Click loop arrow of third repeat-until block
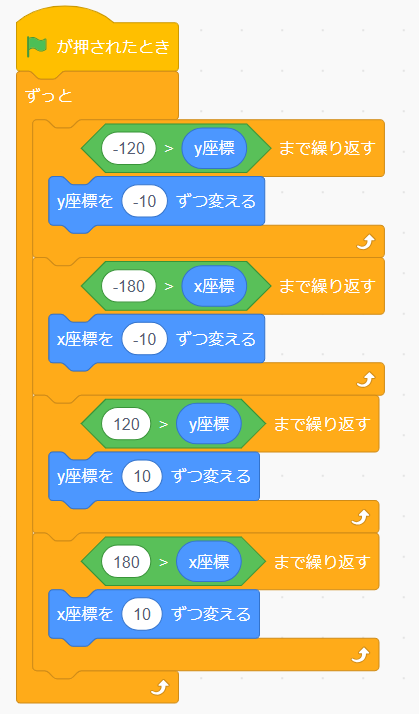 360,517
